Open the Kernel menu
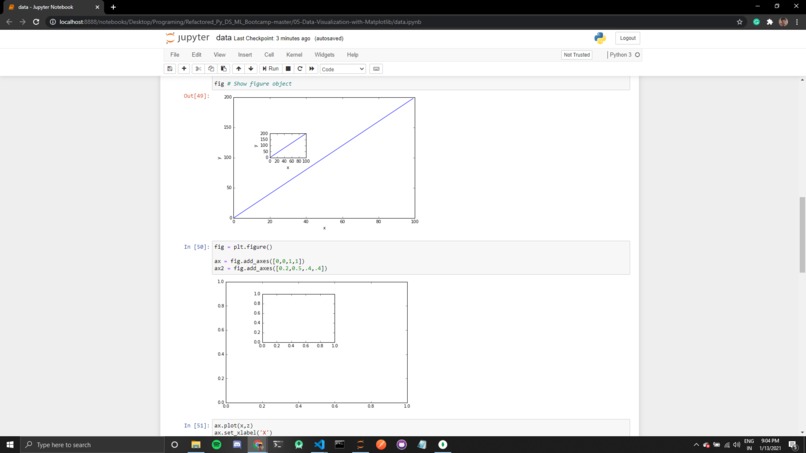 (294, 55)
